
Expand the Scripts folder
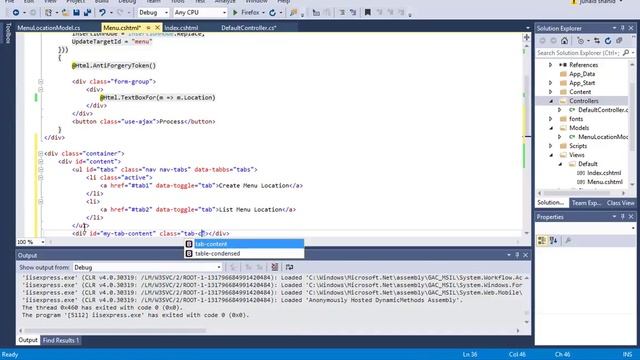click(550, 146)
